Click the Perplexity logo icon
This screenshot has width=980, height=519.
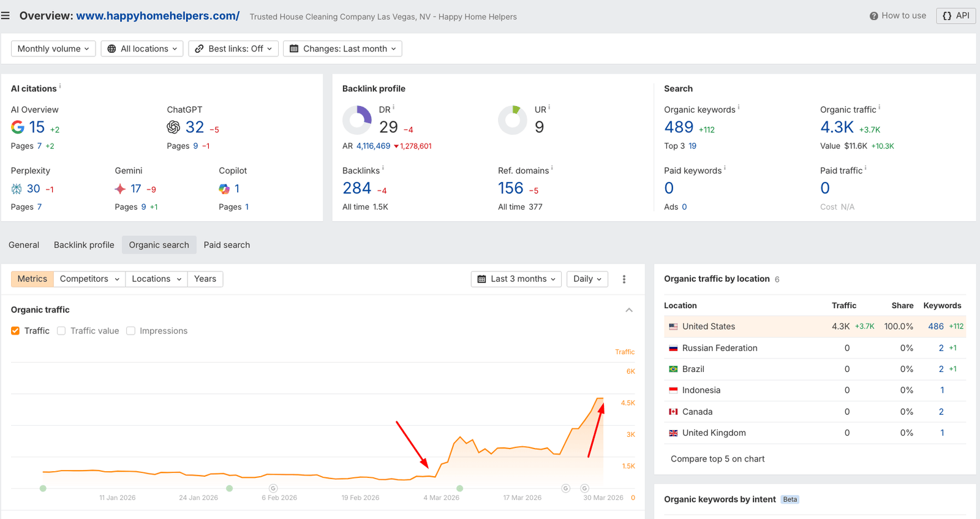pos(17,189)
